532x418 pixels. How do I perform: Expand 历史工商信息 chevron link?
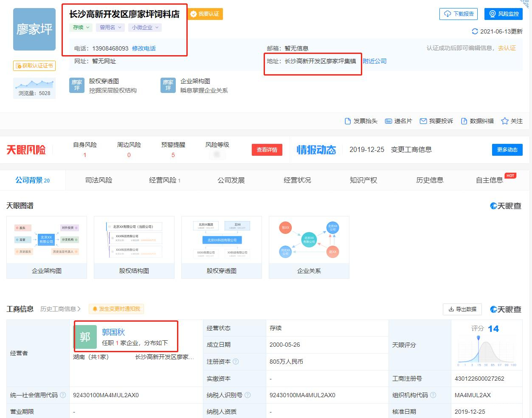click(61, 309)
